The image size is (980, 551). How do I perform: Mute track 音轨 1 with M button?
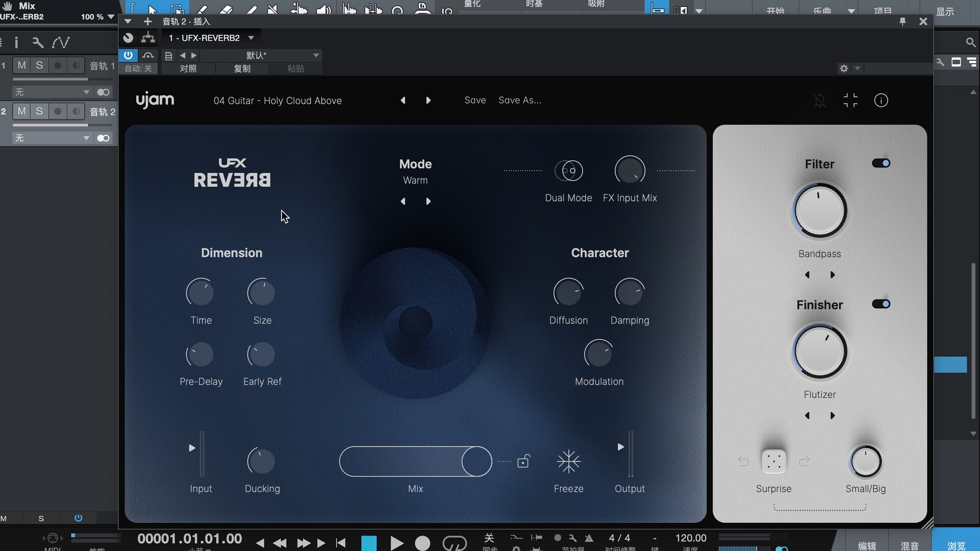tap(21, 65)
